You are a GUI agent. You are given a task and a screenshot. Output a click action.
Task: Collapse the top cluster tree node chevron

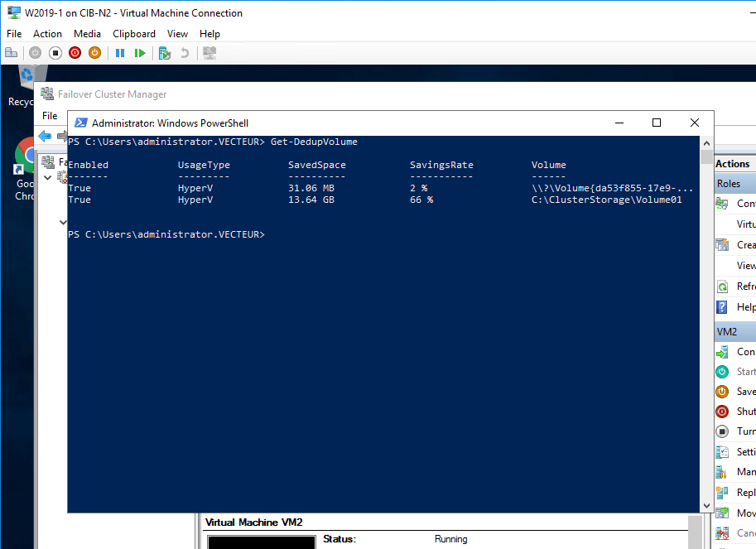tap(48, 177)
